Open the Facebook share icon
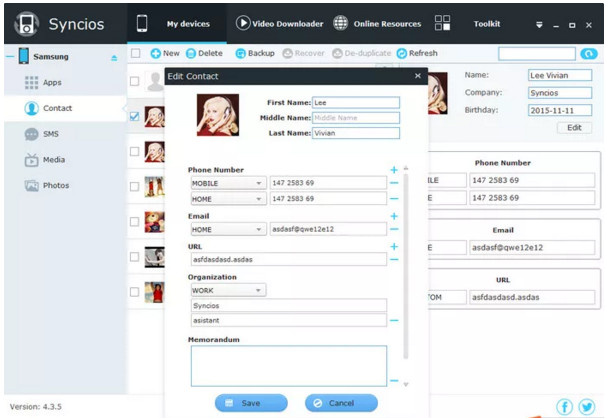 click(x=564, y=407)
